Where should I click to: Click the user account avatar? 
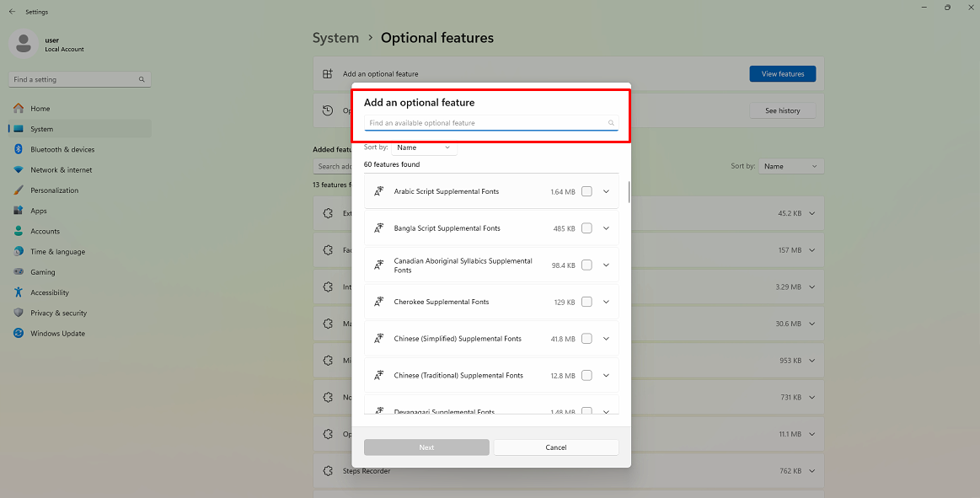click(x=23, y=43)
